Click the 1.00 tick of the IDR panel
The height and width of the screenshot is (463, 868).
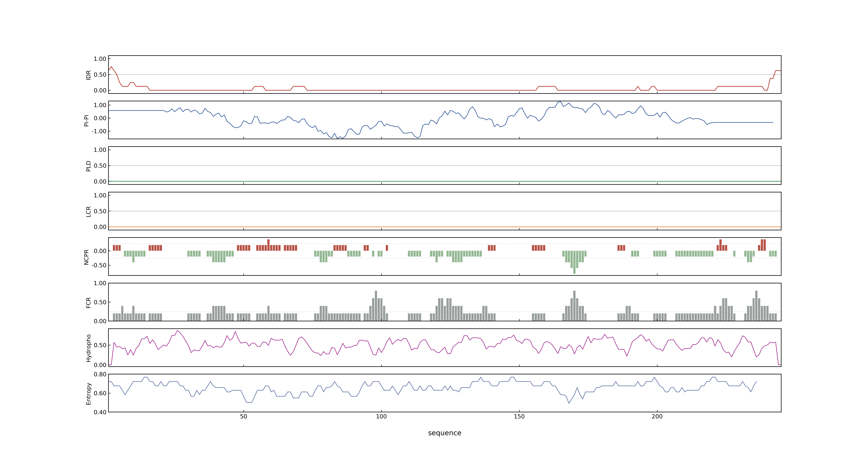click(100, 59)
